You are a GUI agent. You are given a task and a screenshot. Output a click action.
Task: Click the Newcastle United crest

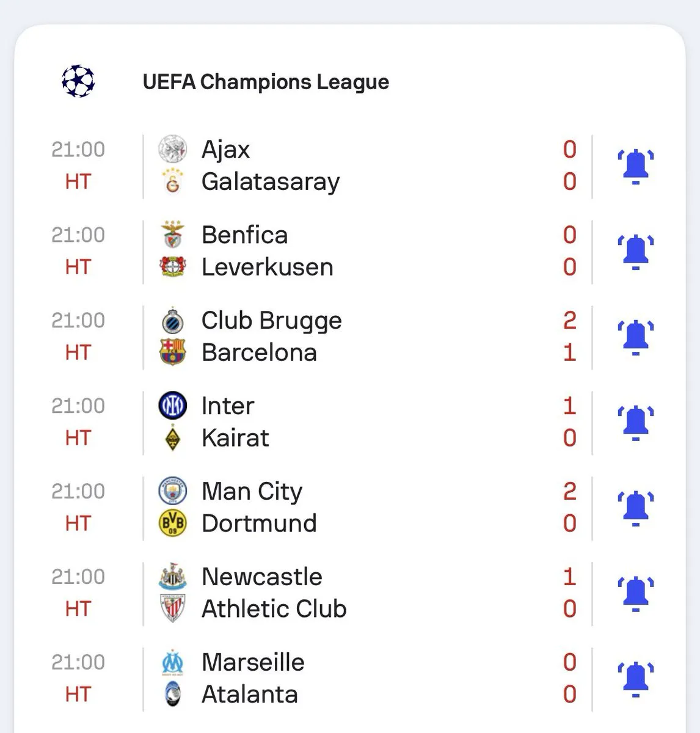pos(172,577)
